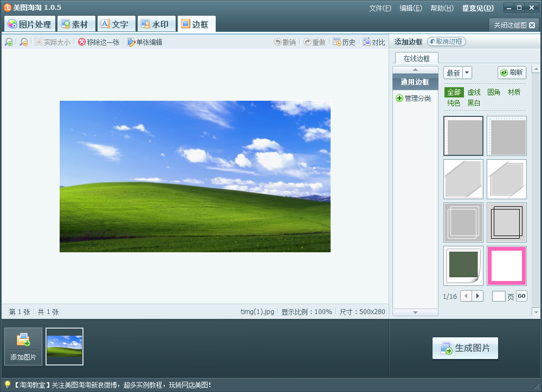542x392 pixels.
Task: Refresh online frames with 刷新
Action: click(x=512, y=72)
